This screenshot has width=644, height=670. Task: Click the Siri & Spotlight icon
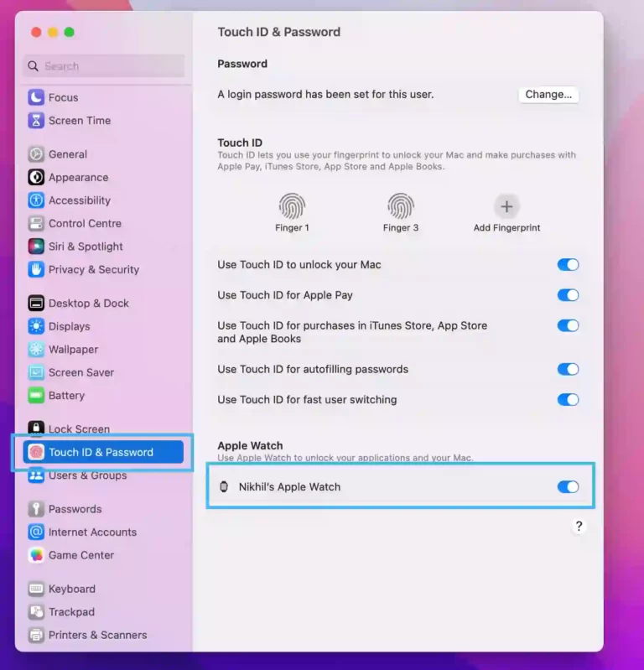36,247
